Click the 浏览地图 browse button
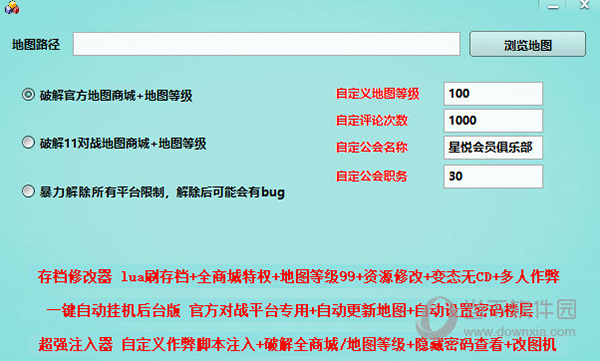 pos(527,44)
